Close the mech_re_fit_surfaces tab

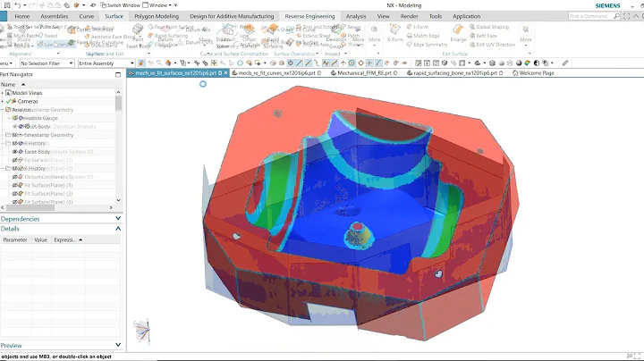tap(225, 73)
